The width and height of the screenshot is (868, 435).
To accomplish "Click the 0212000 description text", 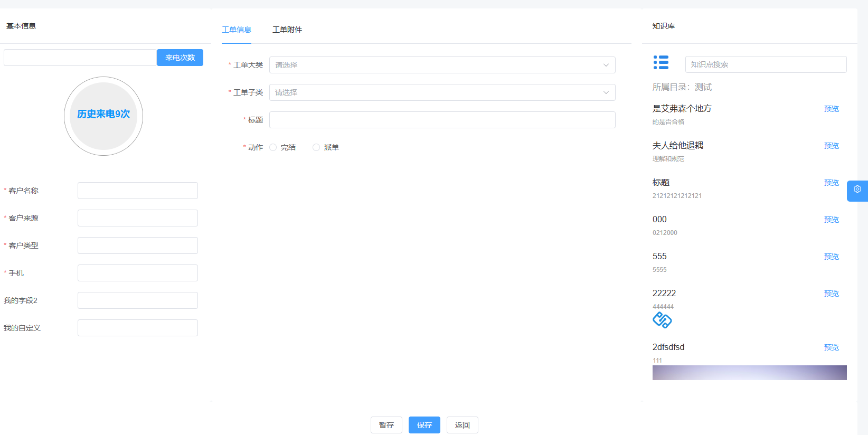I will coord(665,233).
